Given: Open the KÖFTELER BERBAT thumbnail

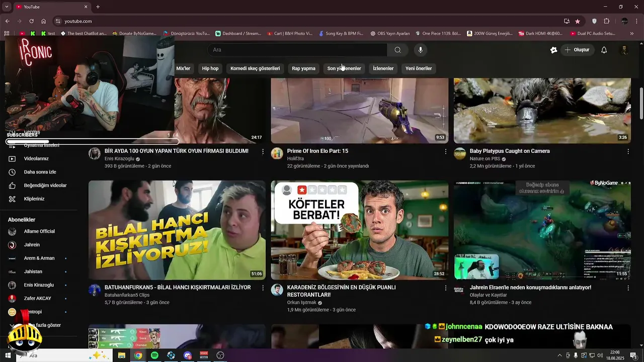Looking at the screenshot, I should click(x=360, y=230).
